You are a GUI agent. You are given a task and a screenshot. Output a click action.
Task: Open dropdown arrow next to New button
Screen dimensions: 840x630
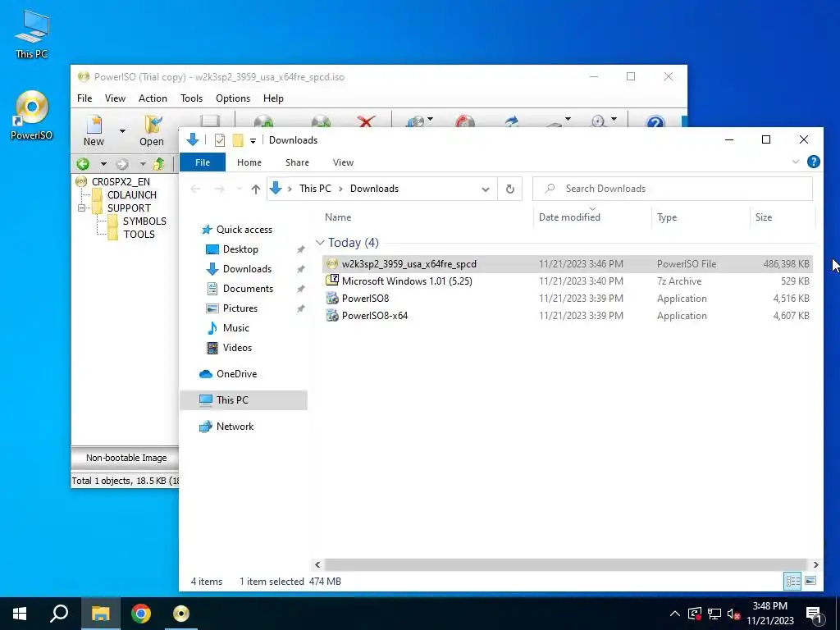coord(122,131)
